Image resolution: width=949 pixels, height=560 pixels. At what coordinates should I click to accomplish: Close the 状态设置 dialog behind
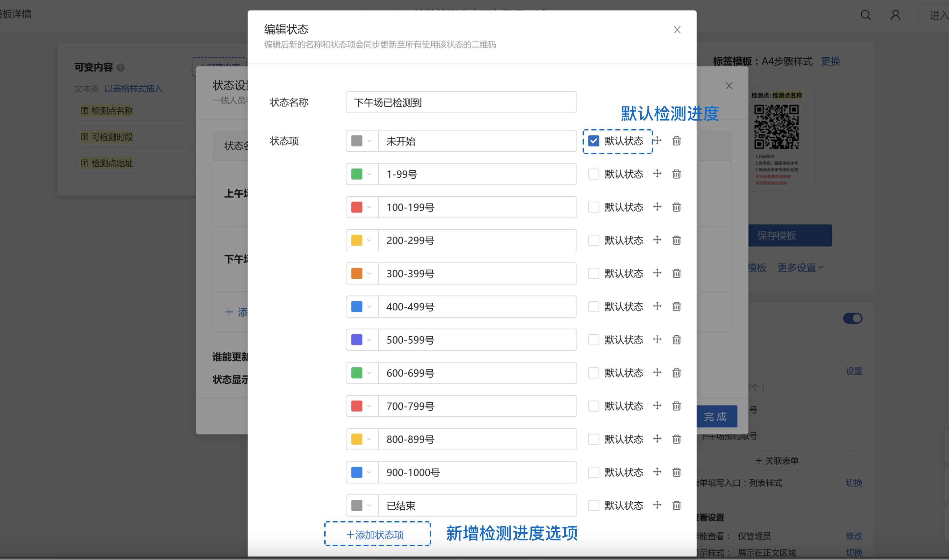(729, 86)
